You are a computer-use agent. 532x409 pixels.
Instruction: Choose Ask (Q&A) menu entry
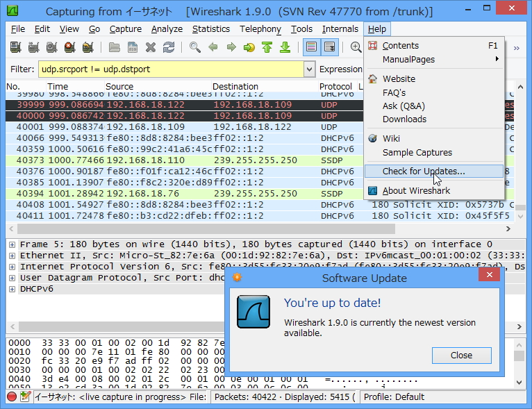(434, 106)
